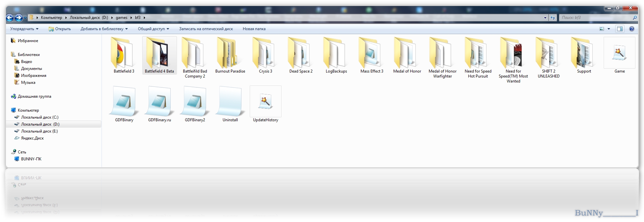
Task: Open Need for Speed Hot Pursuit folder
Action: point(478,58)
